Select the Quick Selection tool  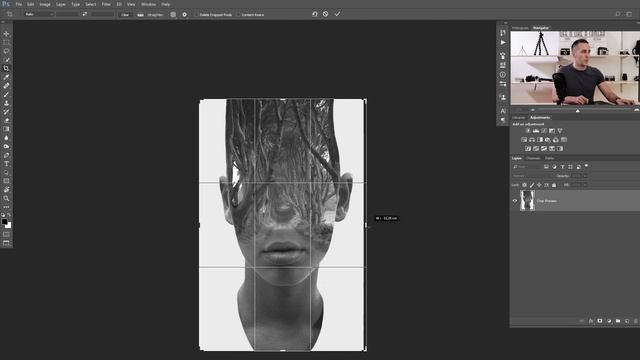pos(6,60)
